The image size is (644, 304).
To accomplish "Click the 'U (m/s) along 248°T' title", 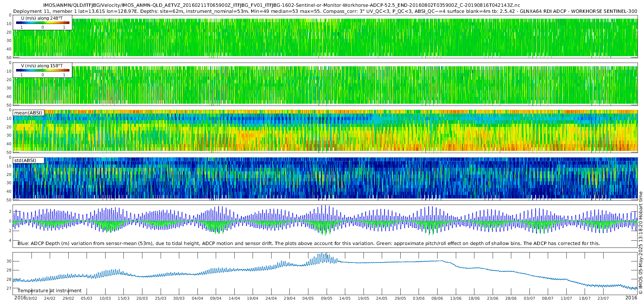I will (x=42, y=18).
